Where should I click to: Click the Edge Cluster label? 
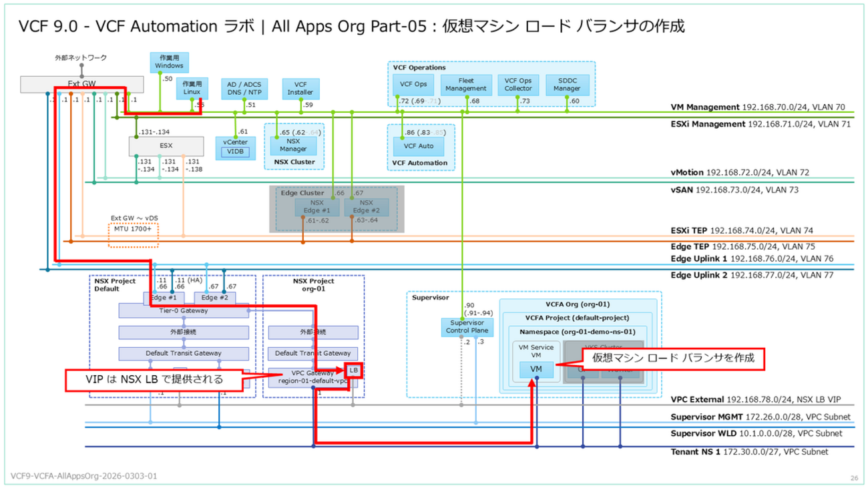[302, 192]
